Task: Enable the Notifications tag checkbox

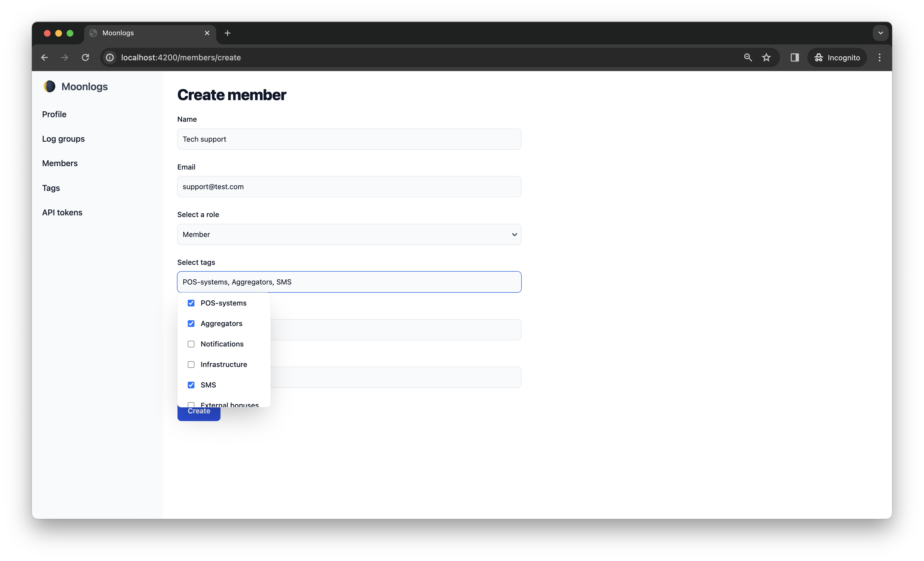Action: (191, 344)
